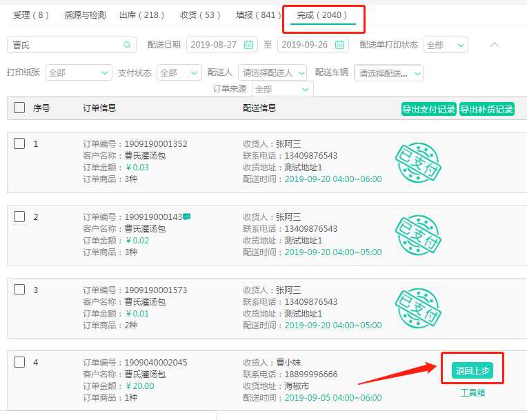The image size is (527, 420).
Task: Select the checkbox for order row 4
Action: (x=19, y=362)
